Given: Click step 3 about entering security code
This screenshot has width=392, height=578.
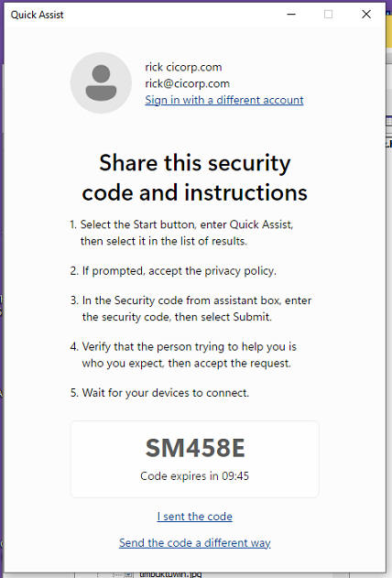Looking at the screenshot, I should click(x=191, y=309).
